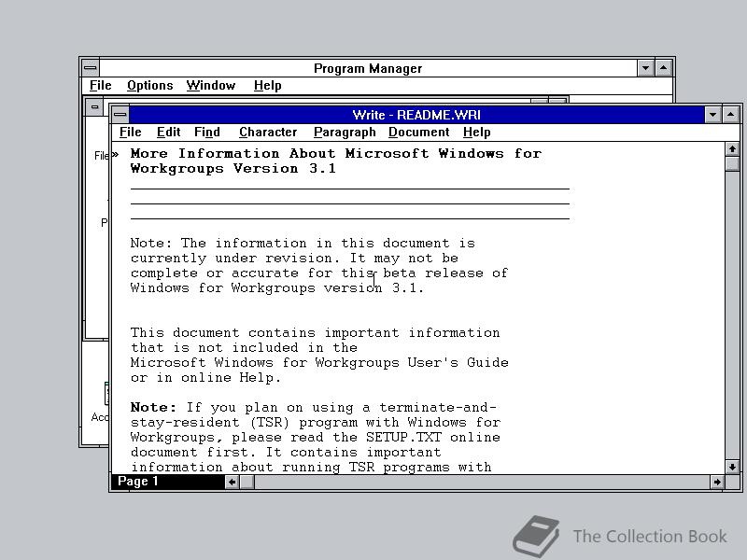
Task: Click the vertical scrollbar down arrow in Write
Action: 732,467
